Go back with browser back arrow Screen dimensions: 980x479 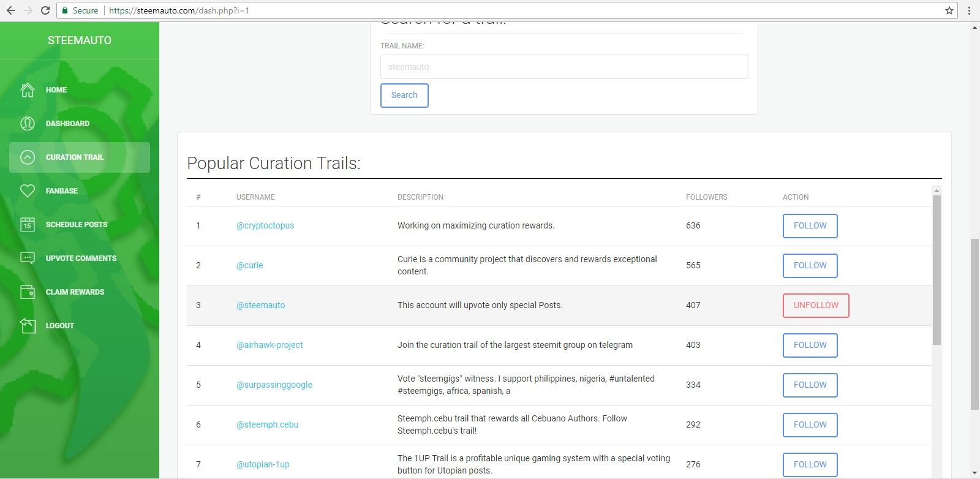pos(11,10)
